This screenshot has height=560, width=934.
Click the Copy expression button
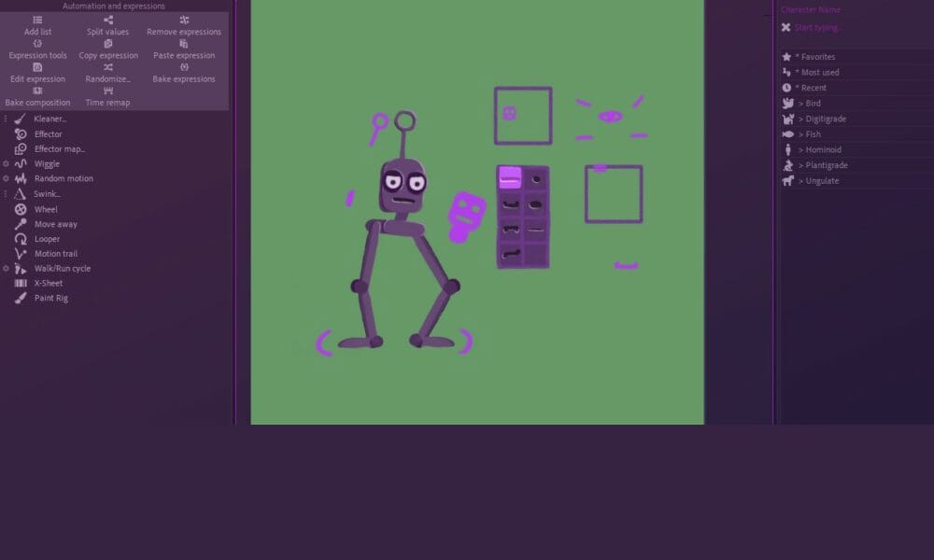pyautogui.click(x=108, y=49)
